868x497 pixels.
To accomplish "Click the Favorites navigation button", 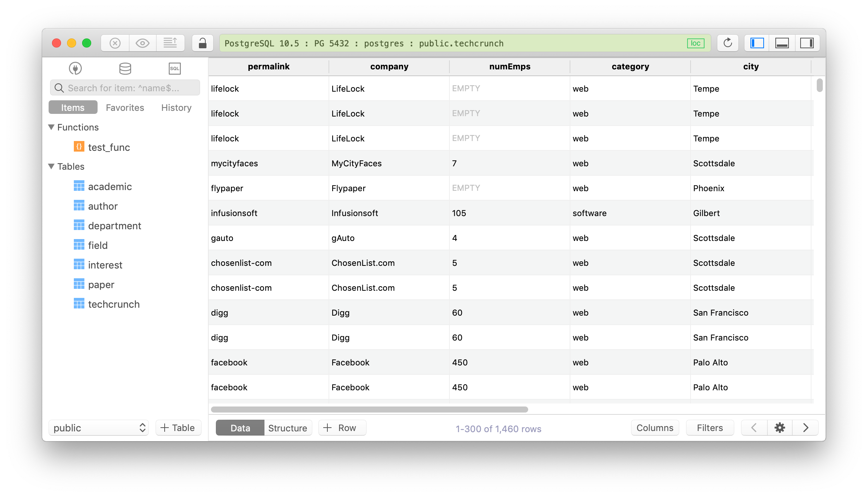I will (125, 107).
